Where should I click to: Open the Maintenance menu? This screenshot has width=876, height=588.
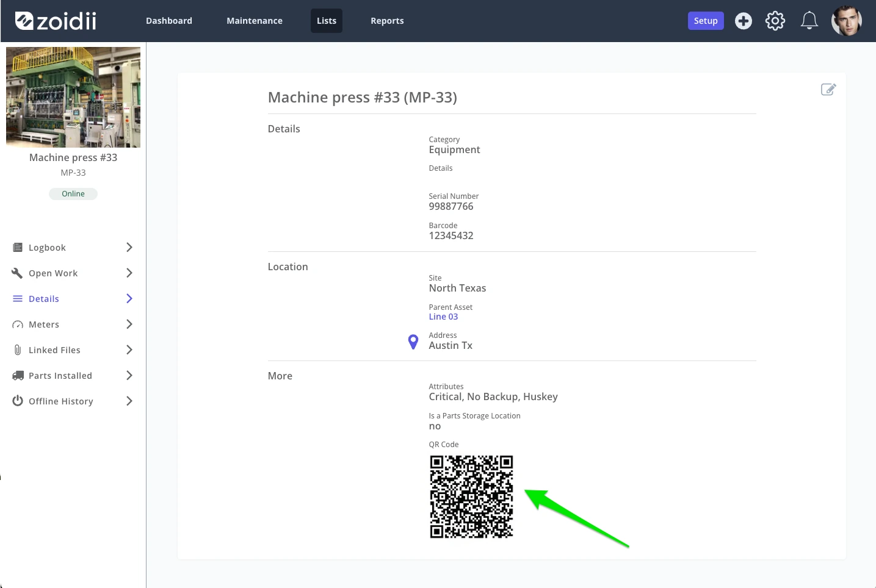(x=255, y=21)
